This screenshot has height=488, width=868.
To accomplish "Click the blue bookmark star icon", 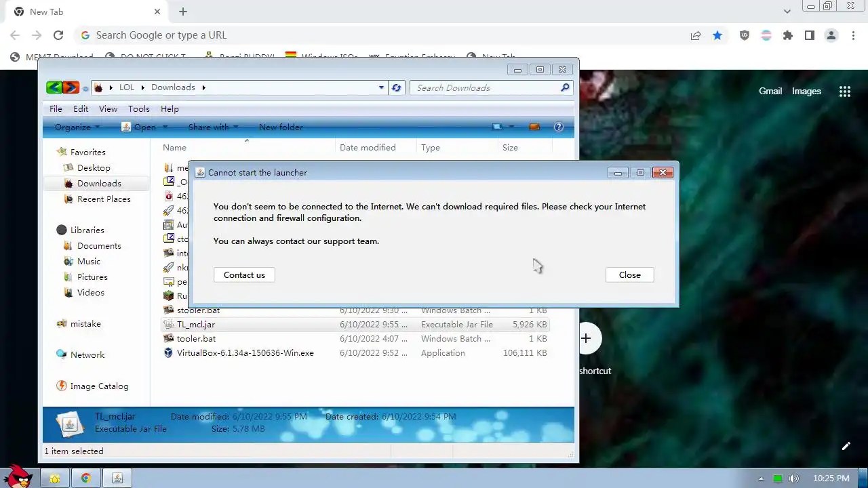I will (717, 35).
